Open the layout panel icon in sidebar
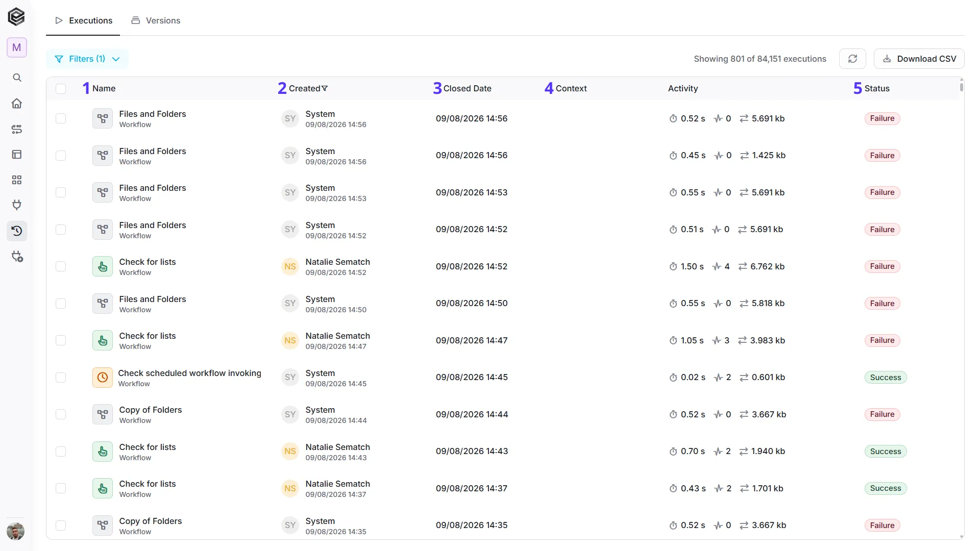 click(17, 155)
